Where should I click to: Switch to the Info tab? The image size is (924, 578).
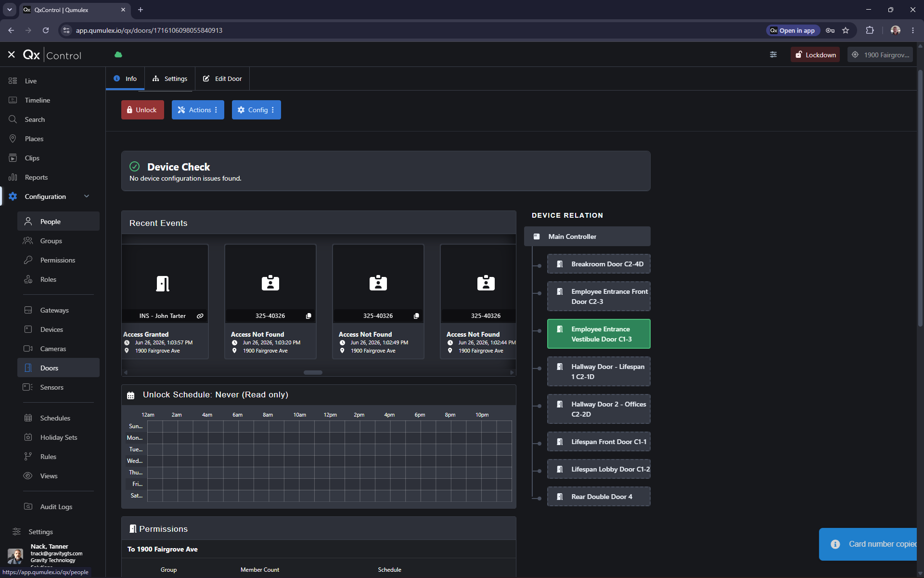(125, 79)
